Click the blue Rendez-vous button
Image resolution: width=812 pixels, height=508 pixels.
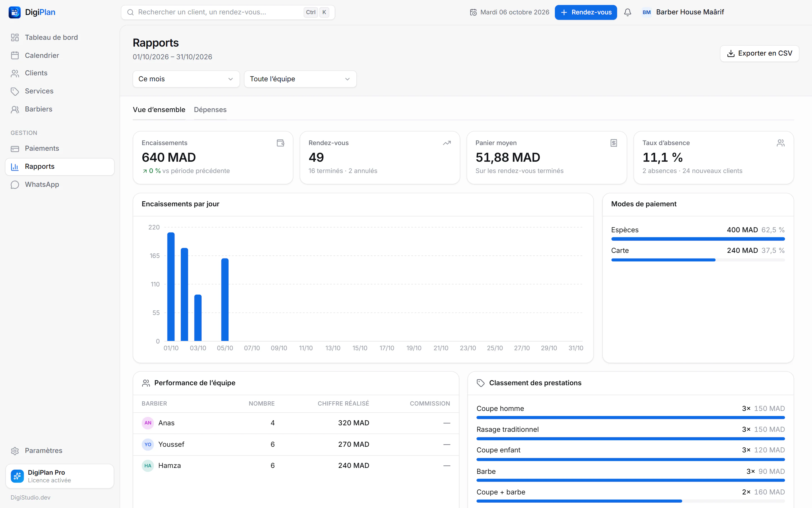[x=586, y=12]
